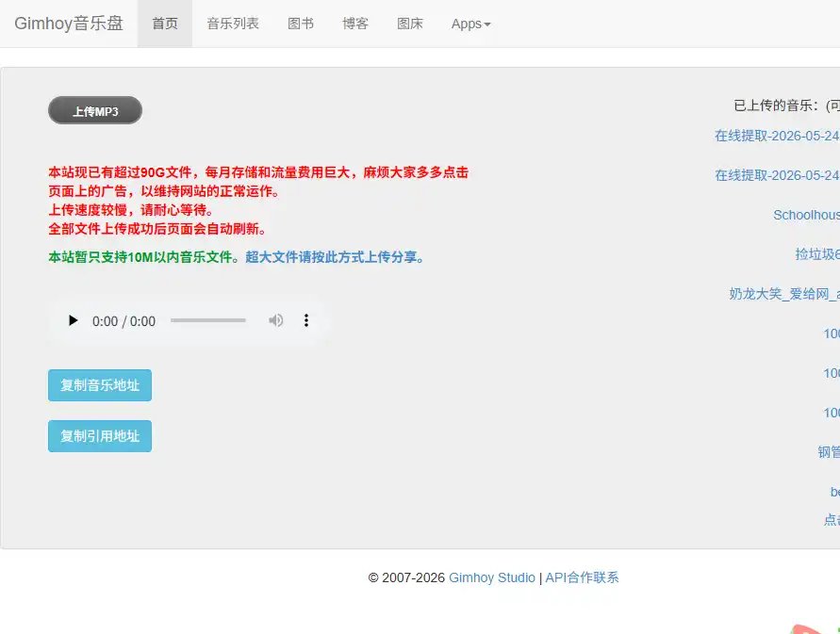Open the Gimhoy Studio footer link
Image resolution: width=840 pixels, height=634 pixels.
492,577
